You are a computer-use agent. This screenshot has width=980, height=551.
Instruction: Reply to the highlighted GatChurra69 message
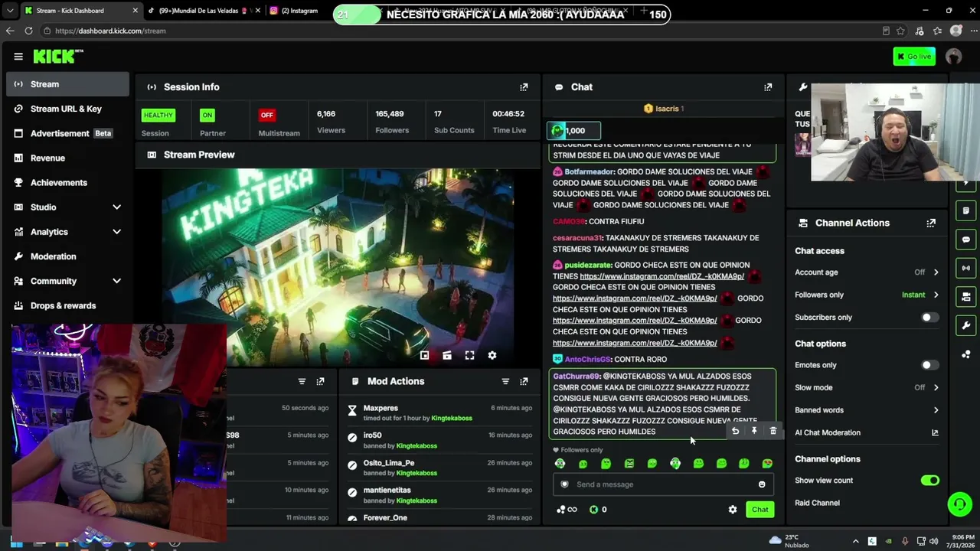[735, 431]
